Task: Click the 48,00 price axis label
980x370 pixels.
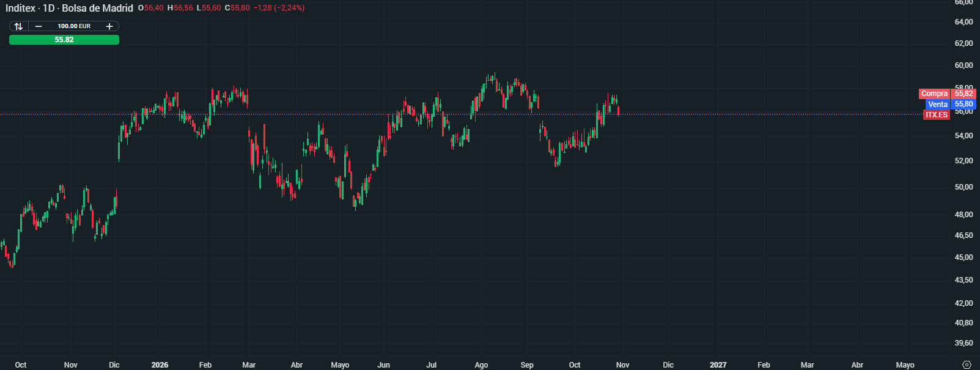Action: (x=964, y=215)
